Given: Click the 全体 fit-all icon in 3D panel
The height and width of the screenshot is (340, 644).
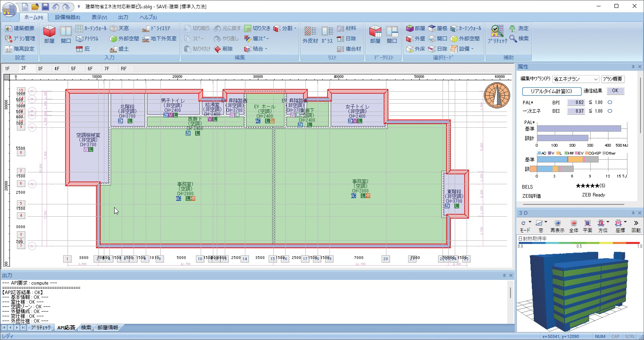Looking at the screenshot, I should point(574,226).
